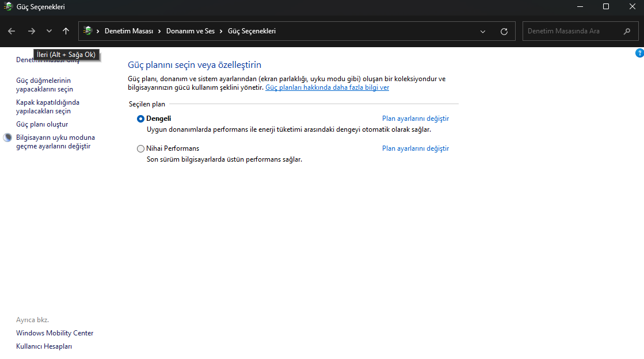The height and width of the screenshot is (359, 644).
Task: Open the recent locations dropdown arrow
Action: coord(49,31)
